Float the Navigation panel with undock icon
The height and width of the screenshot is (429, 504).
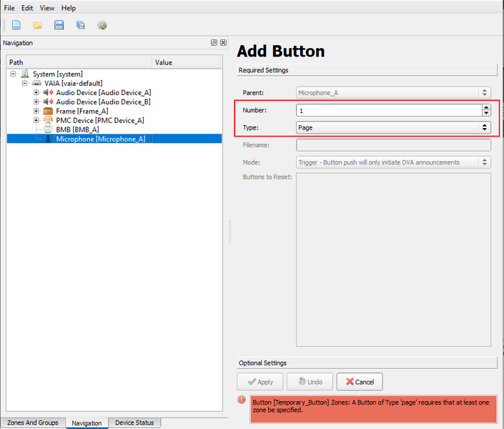click(x=214, y=43)
